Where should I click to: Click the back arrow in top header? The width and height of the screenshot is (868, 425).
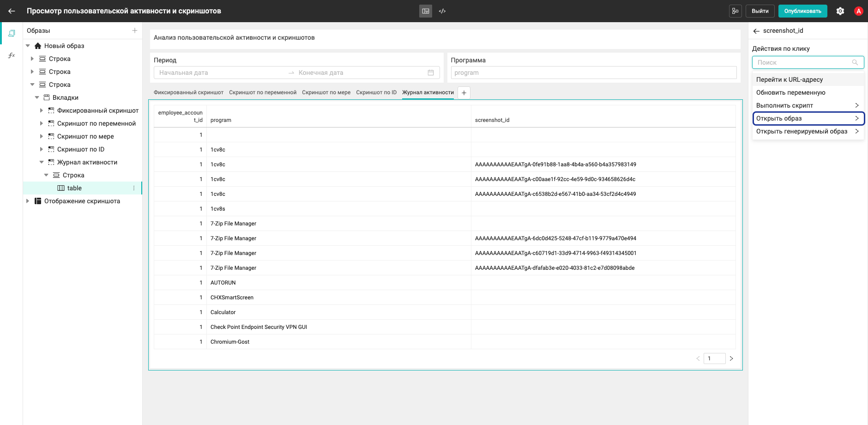click(x=12, y=11)
